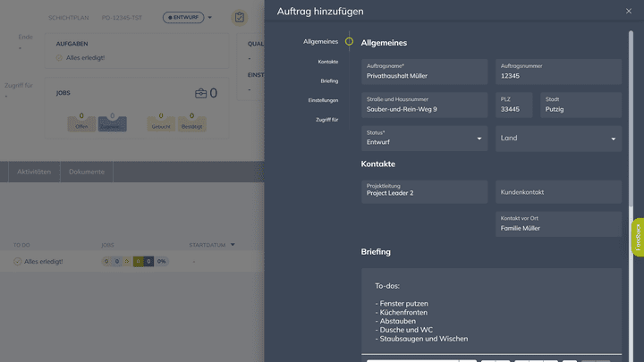This screenshot has width=644, height=362.
Task: Open the Land dropdown
Action: pyautogui.click(x=613, y=139)
